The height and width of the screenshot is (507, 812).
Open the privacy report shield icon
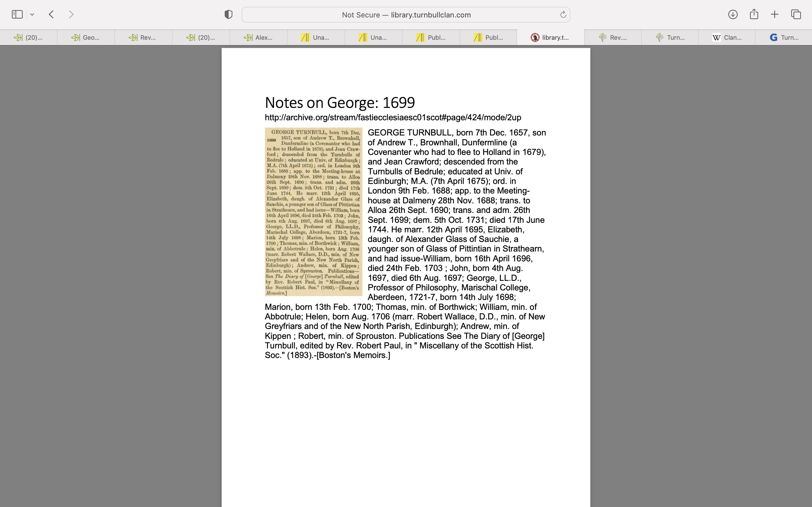click(228, 14)
